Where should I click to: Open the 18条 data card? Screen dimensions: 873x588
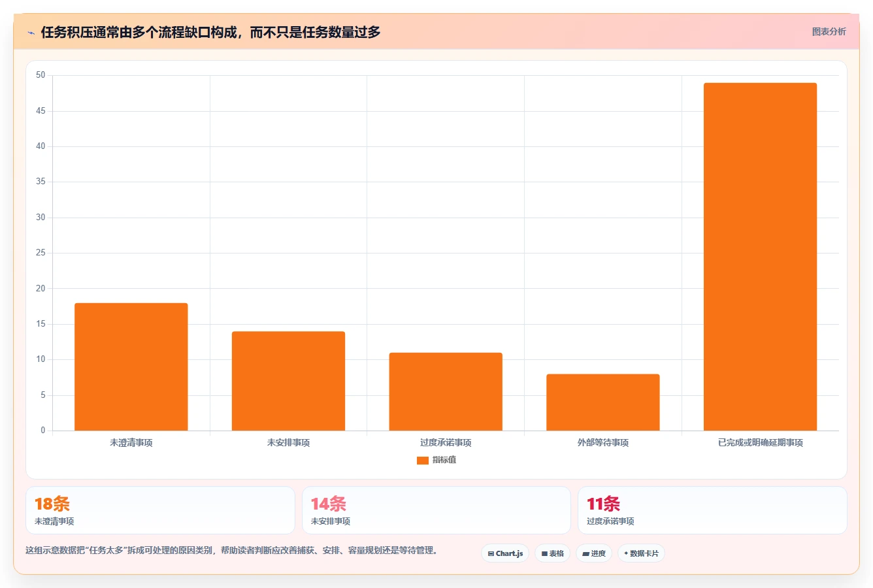coord(160,510)
